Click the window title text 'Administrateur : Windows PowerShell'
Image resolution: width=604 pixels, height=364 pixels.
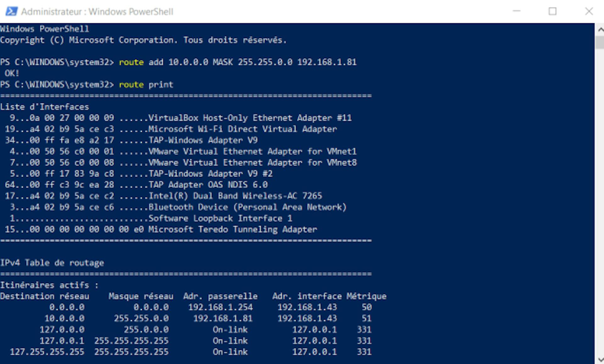tap(97, 12)
